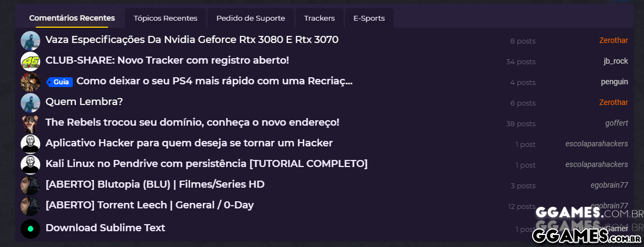Open the Torrent Leech General / 0-Day topic

(149, 205)
